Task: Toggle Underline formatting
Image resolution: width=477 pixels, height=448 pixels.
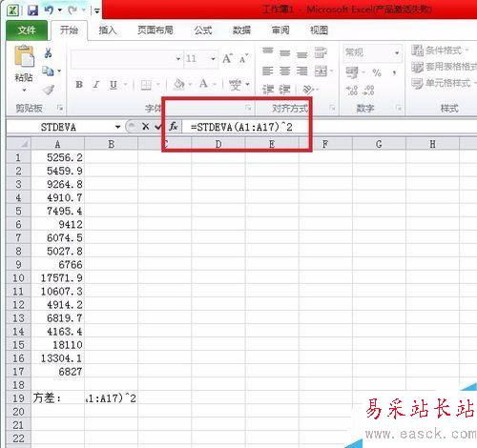Action: tap(114, 85)
